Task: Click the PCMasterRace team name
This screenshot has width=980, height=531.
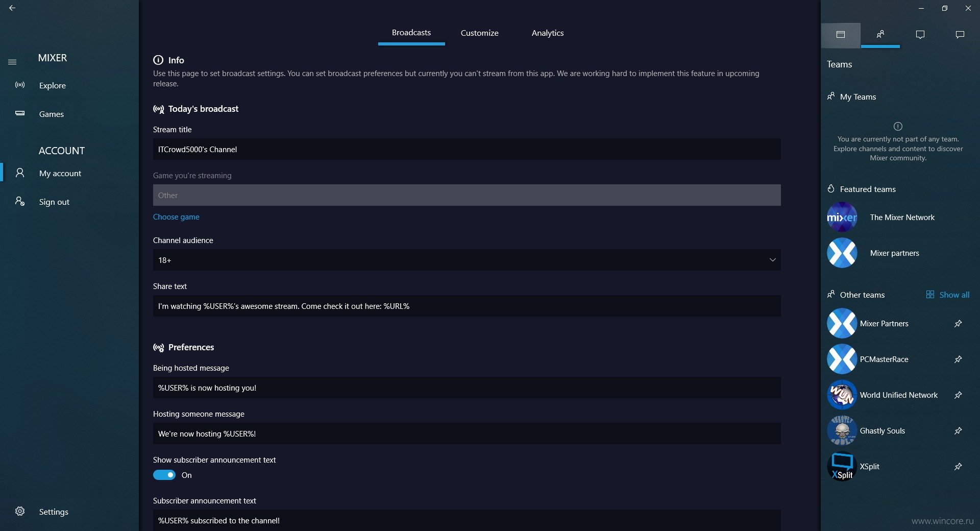Action: point(884,359)
